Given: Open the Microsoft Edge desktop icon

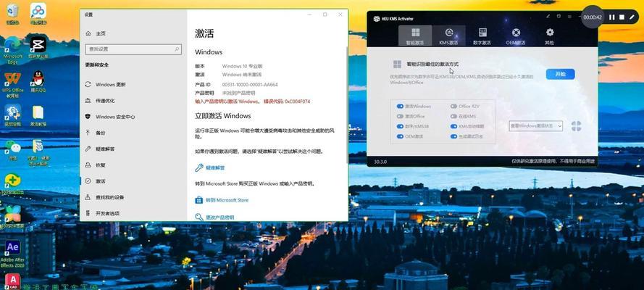Looking at the screenshot, I should pyautogui.click(x=13, y=50).
